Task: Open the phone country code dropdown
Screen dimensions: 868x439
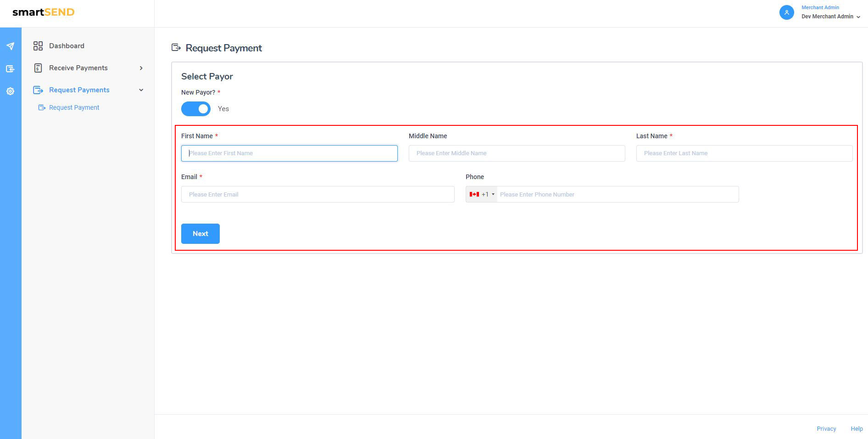Action: [x=482, y=194]
